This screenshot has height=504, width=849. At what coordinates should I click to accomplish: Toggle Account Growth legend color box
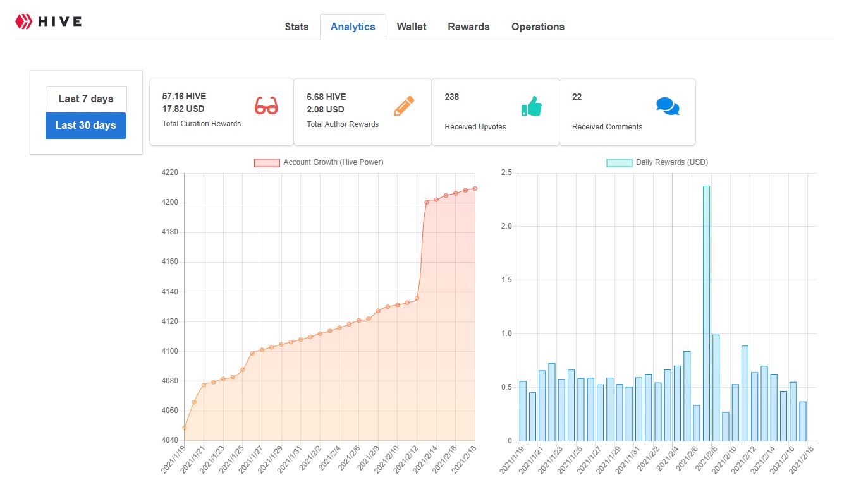267,162
